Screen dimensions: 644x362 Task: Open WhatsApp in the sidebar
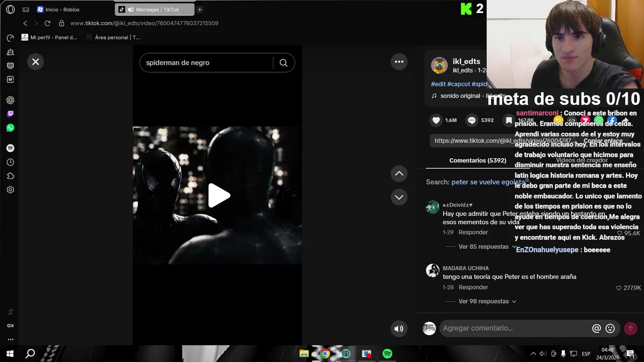tap(10, 128)
